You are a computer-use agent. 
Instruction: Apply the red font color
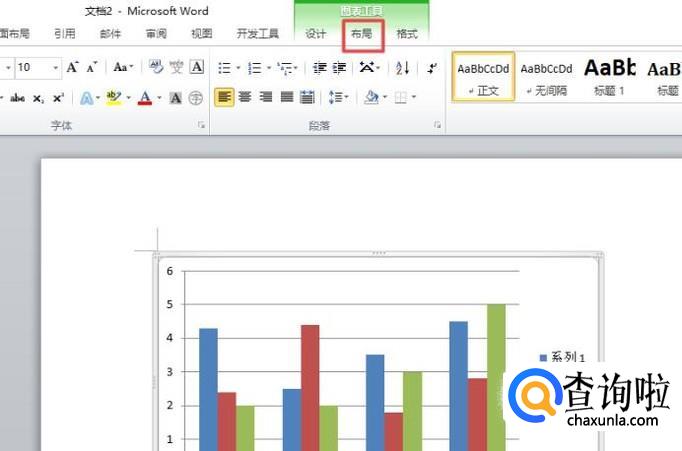point(145,98)
